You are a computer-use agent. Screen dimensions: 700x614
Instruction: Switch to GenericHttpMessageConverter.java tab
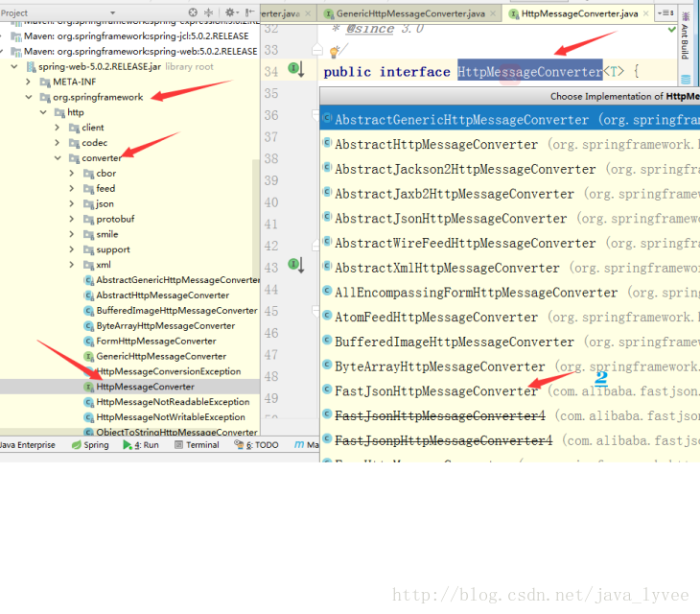410,13
